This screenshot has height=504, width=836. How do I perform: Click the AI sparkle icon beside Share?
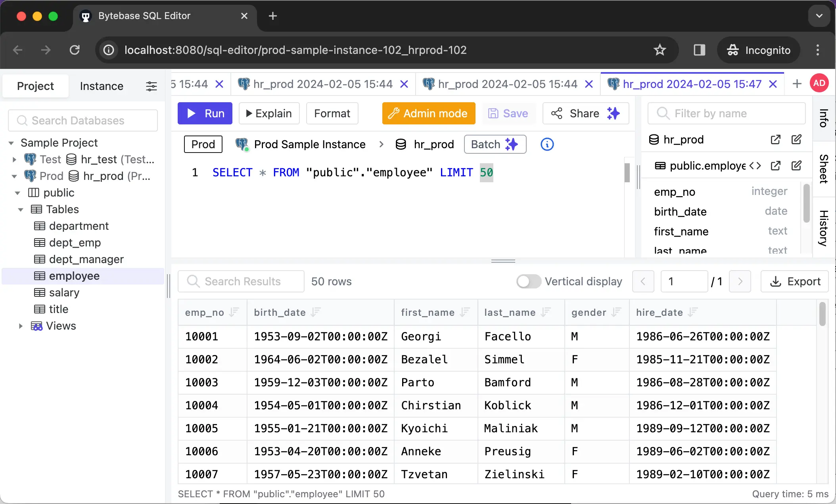[x=613, y=114]
